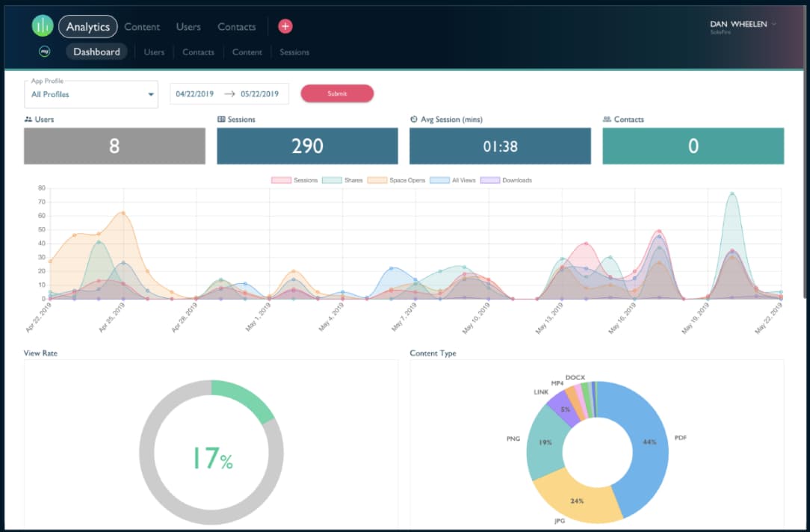Click the arrow between the date fields

click(x=229, y=94)
